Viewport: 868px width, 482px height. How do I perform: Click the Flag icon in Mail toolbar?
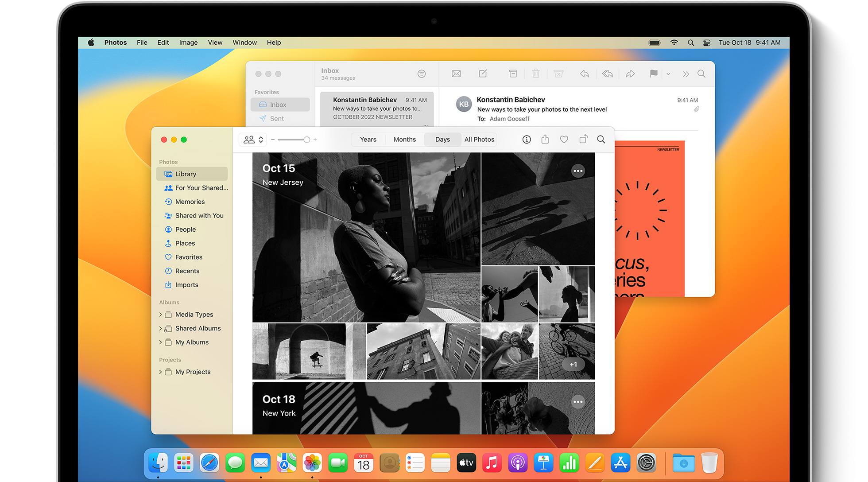pyautogui.click(x=653, y=74)
